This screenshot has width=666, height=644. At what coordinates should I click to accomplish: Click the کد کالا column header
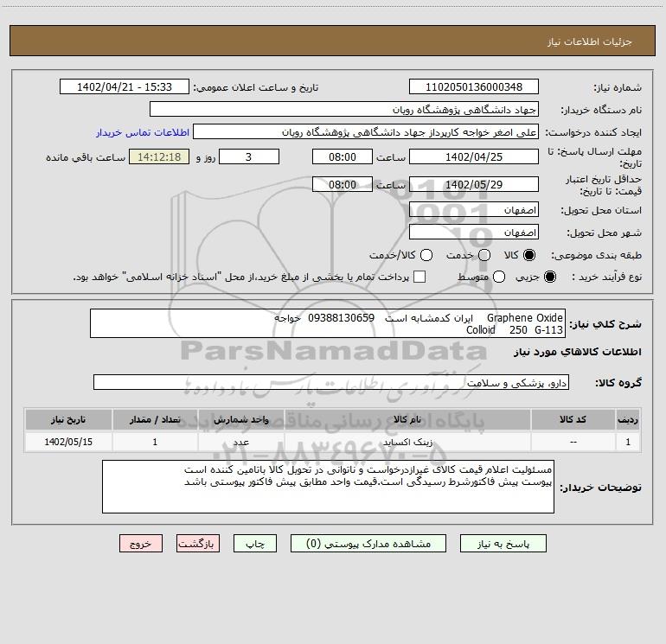tap(573, 419)
